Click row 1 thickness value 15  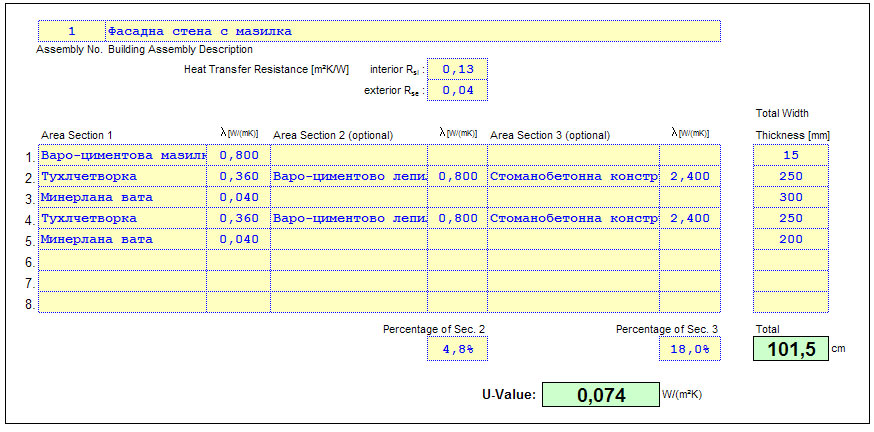[x=790, y=155]
